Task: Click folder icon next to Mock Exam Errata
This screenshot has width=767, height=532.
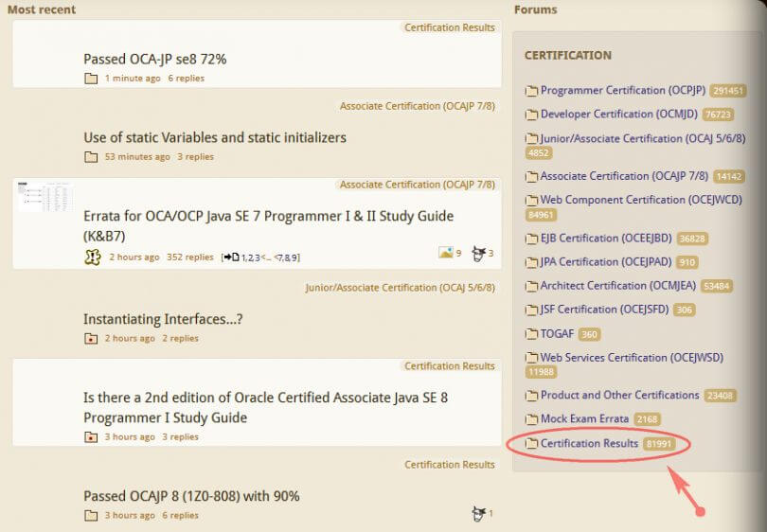Action: [x=531, y=419]
